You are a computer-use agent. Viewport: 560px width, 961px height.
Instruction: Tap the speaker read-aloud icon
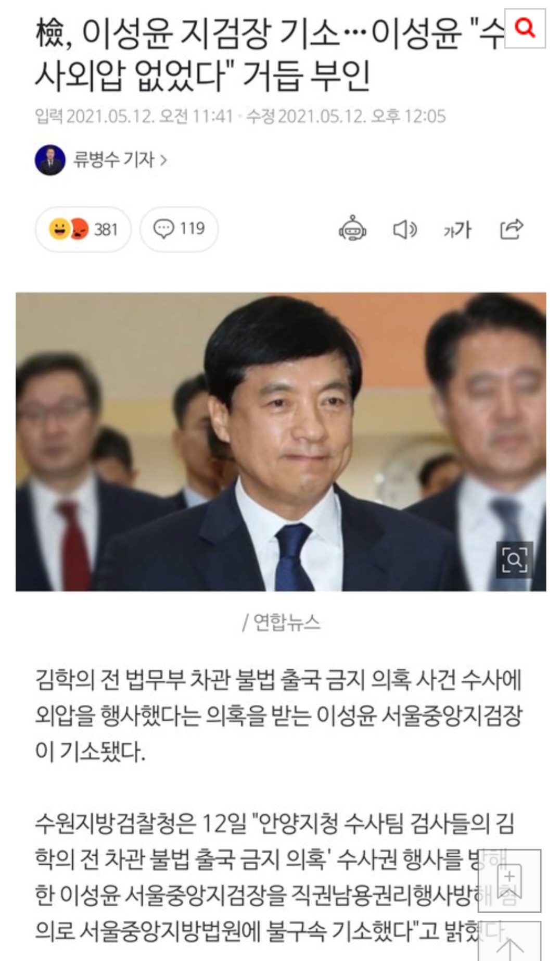(x=404, y=229)
